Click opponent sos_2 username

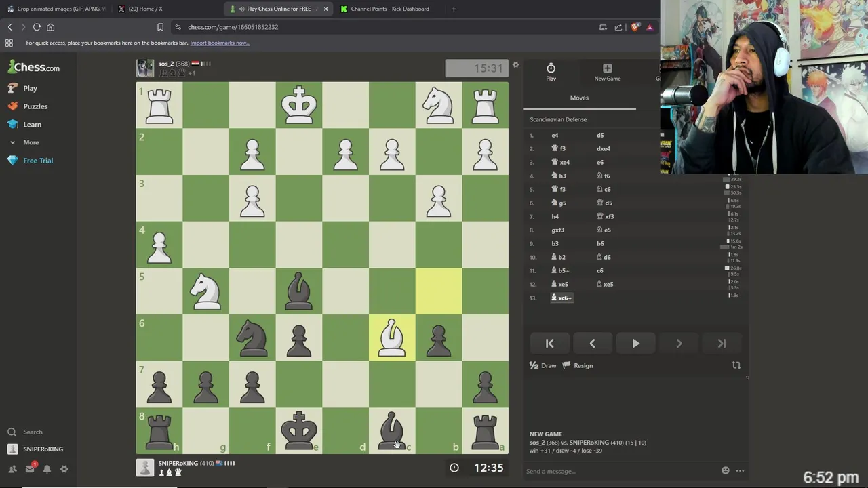tap(166, 64)
